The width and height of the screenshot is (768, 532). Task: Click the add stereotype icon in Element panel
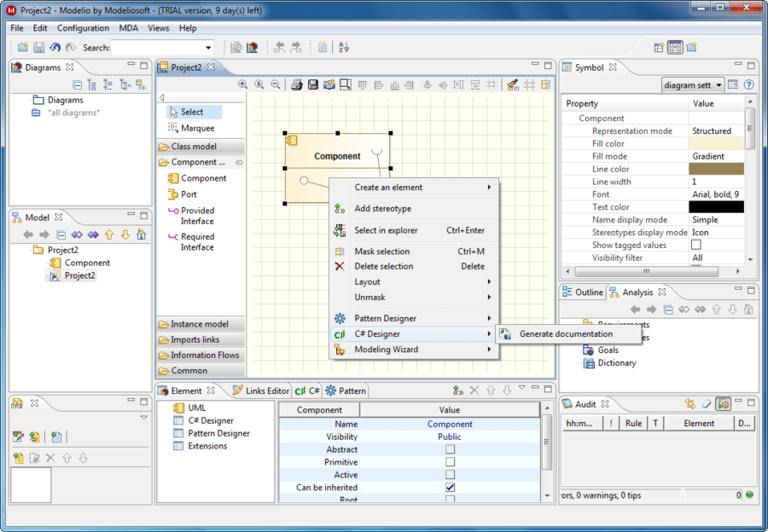[458, 390]
